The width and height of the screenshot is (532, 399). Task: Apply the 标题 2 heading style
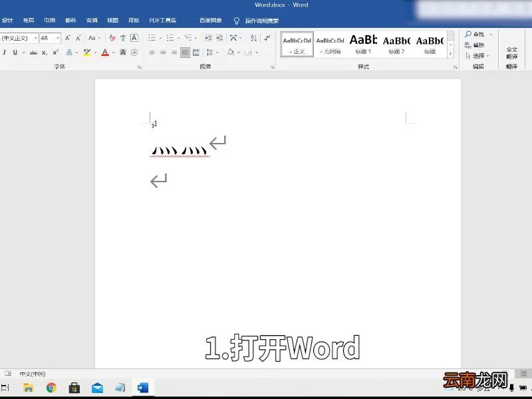click(x=396, y=44)
